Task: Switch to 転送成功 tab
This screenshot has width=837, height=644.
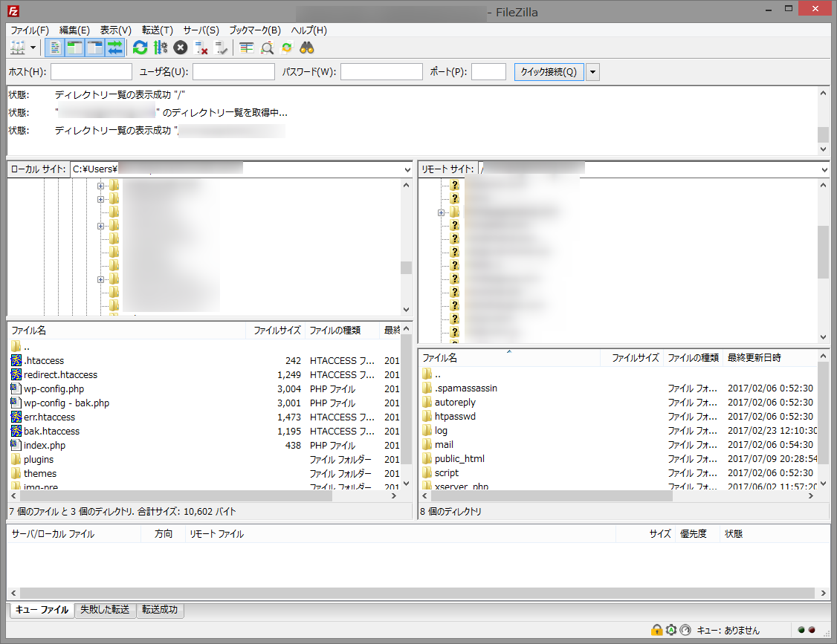Action: point(160,609)
